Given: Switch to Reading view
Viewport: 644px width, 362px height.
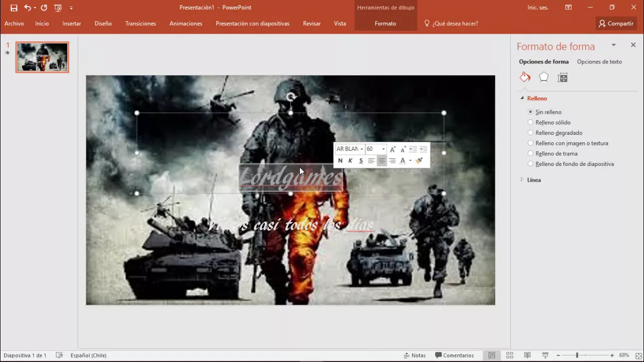Looking at the screenshot, I should (527, 355).
